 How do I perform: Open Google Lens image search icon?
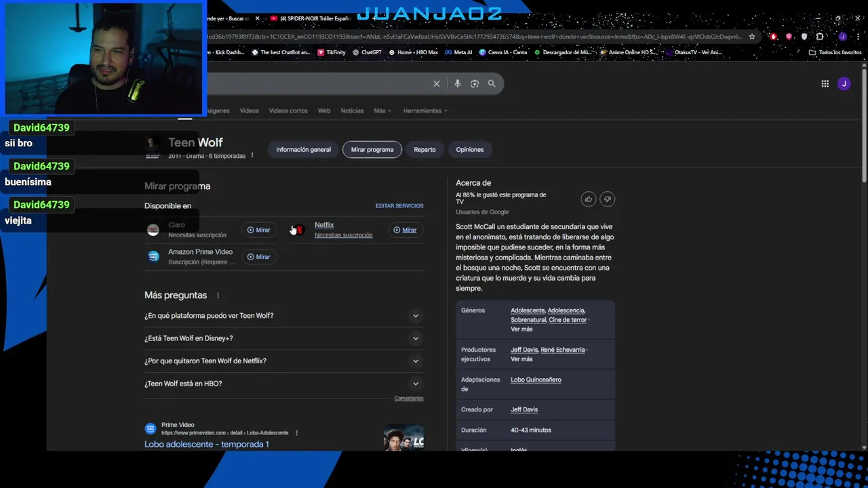pyautogui.click(x=475, y=83)
